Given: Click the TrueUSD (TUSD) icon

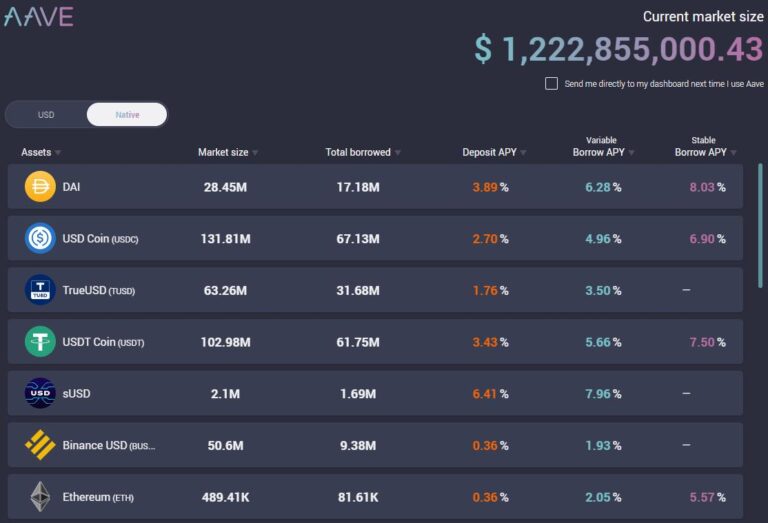Looking at the screenshot, I should point(40,290).
